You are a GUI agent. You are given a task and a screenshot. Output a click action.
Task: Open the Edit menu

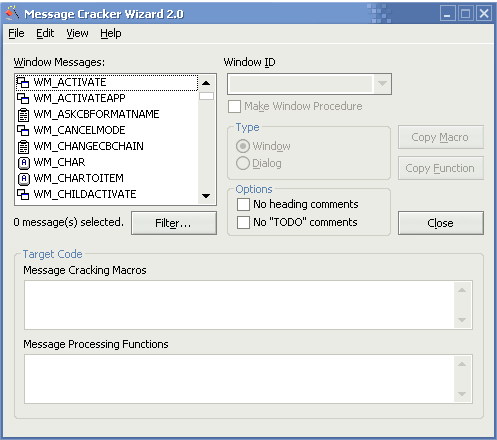[x=45, y=33]
